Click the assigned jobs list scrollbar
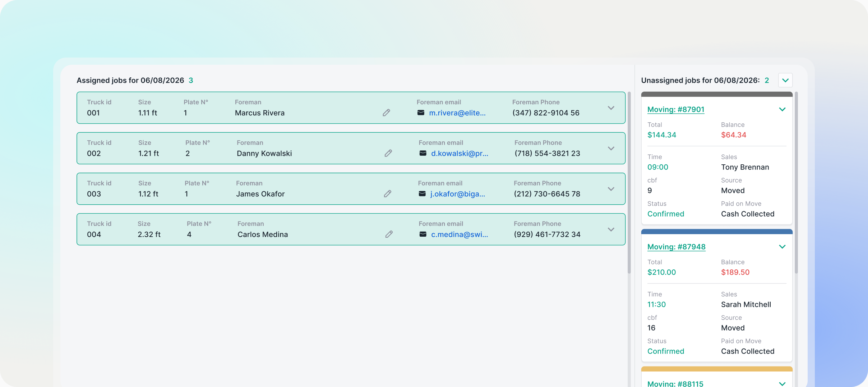 (x=629, y=183)
